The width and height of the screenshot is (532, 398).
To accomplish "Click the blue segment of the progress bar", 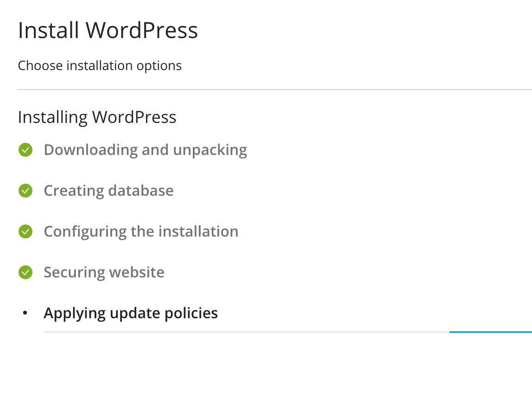I will [x=490, y=332].
